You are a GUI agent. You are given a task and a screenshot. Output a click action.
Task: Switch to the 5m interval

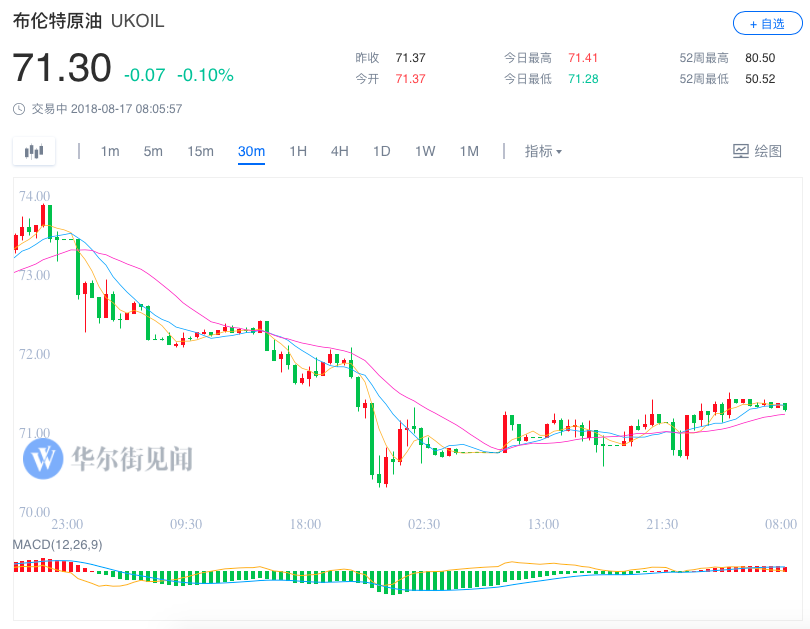point(153,151)
